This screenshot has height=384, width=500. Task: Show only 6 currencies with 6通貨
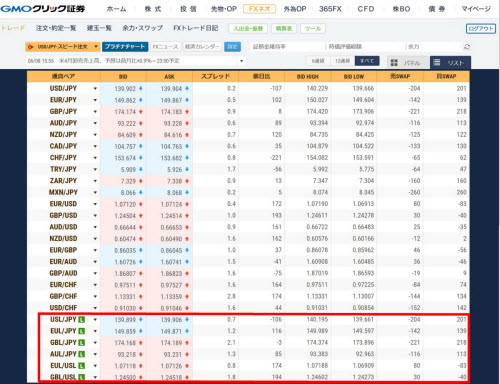318,61
